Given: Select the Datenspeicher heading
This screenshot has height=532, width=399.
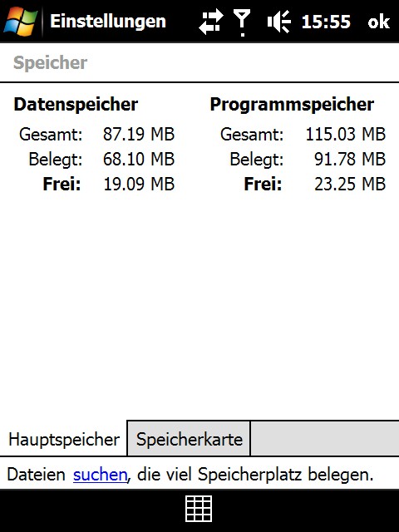Looking at the screenshot, I should click(x=76, y=104).
